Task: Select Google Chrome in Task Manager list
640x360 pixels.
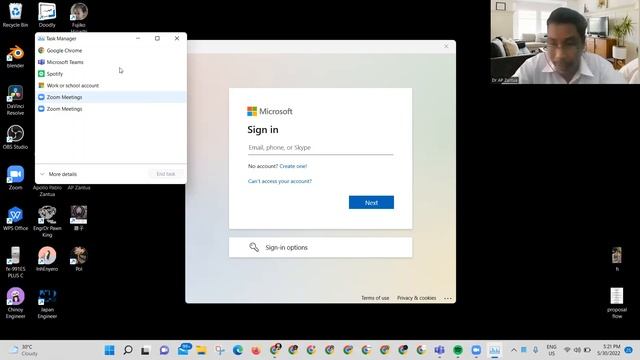Action: coord(111,50)
